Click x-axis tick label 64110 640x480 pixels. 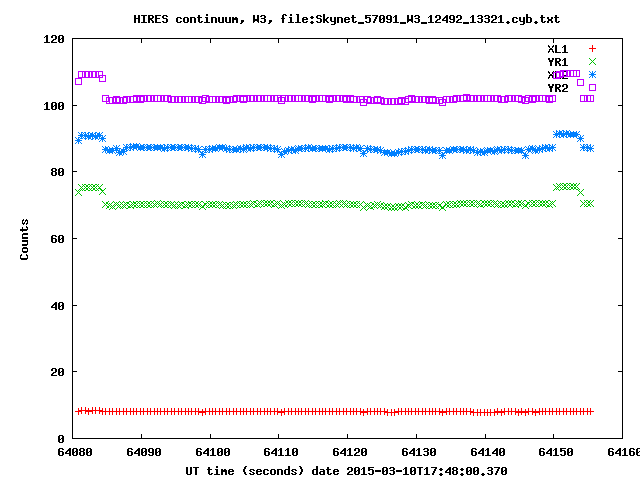tap(281, 452)
